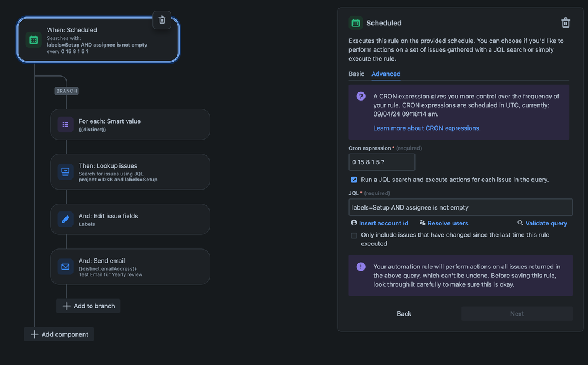The image size is (588, 365).
Task: Click Resolve users link
Action: [447, 223]
